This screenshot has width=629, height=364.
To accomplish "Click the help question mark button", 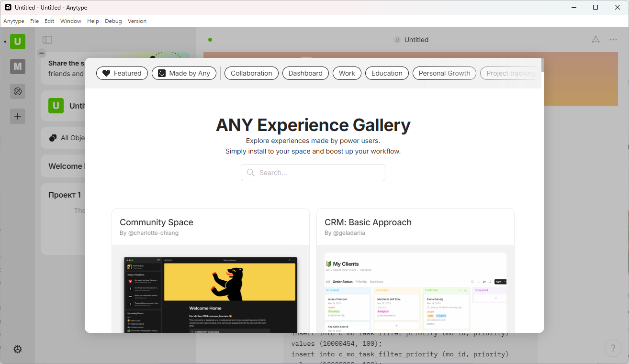I will pos(613,348).
